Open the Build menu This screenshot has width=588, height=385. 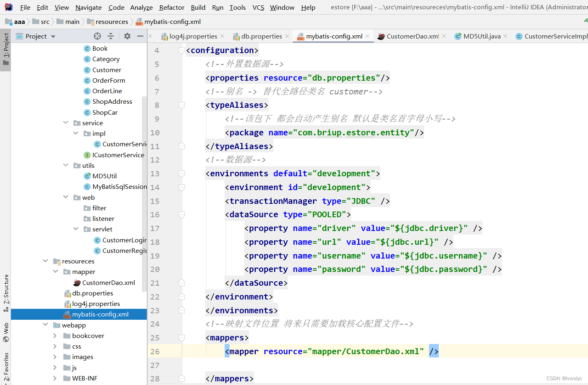pos(198,7)
